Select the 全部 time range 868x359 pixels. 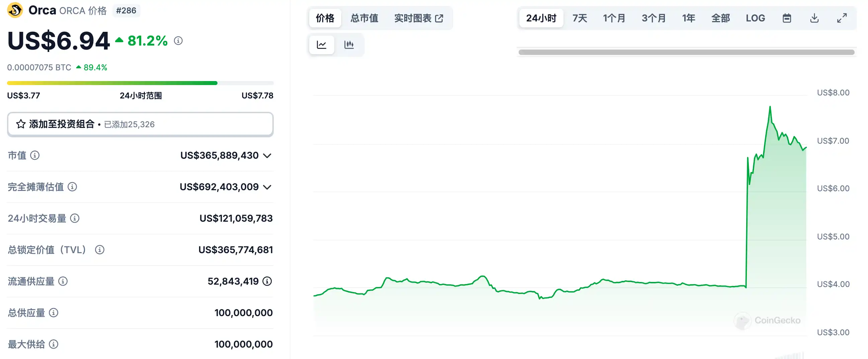pyautogui.click(x=720, y=18)
